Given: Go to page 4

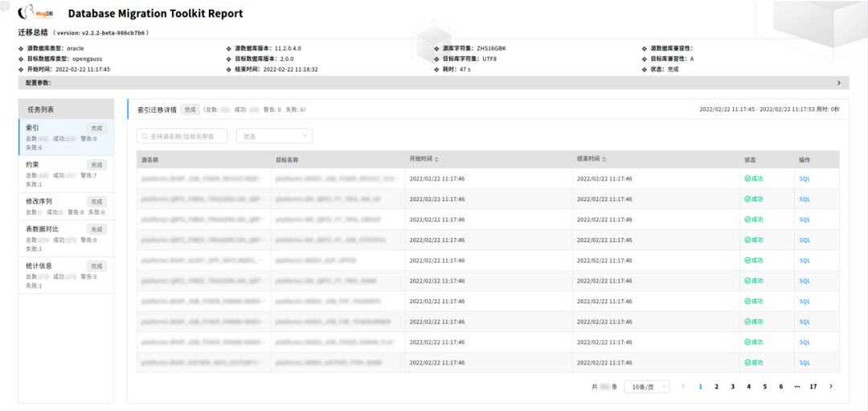Looking at the screenshot, I should pos(748,387).
